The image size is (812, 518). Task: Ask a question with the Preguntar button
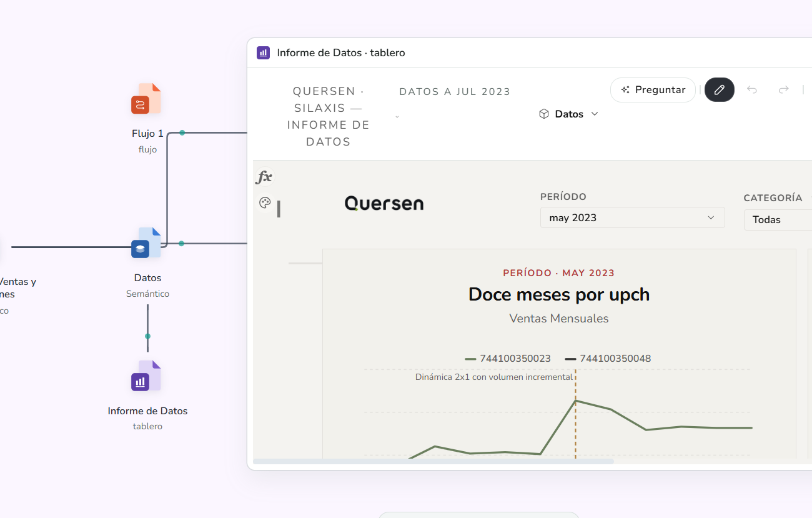click(x=653, y=90)
